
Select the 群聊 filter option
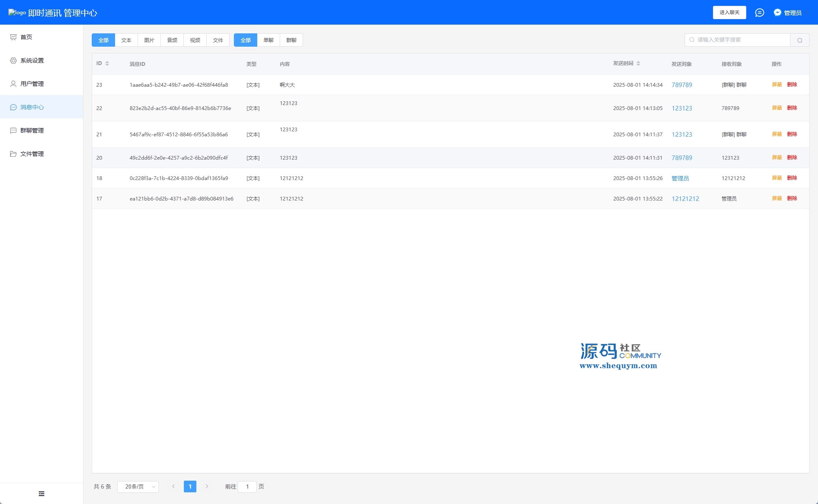pos(291,40)
